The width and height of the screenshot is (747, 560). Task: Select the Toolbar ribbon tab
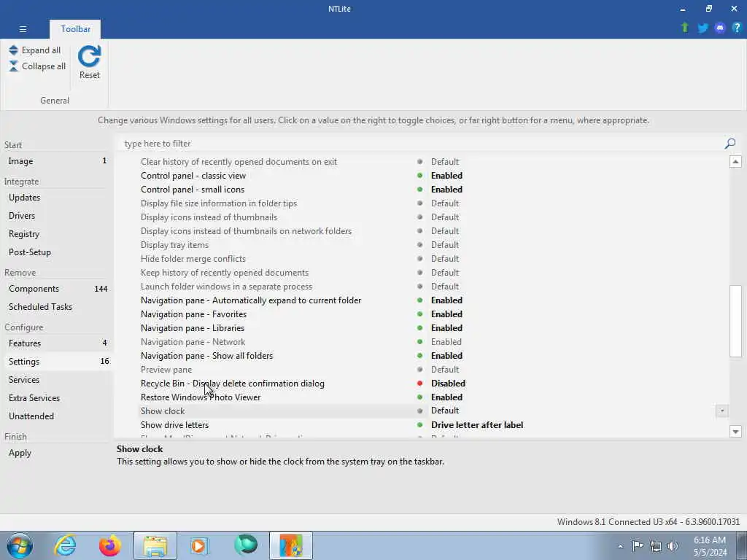point(75,29)
